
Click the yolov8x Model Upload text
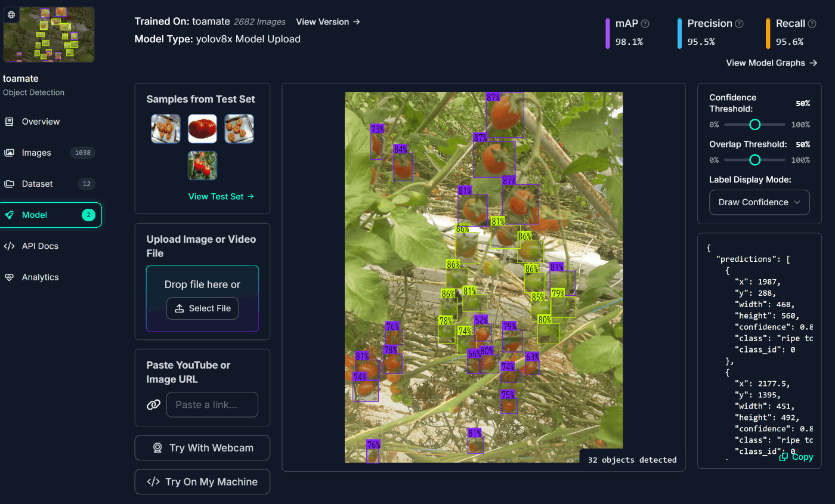coord(248,39)
